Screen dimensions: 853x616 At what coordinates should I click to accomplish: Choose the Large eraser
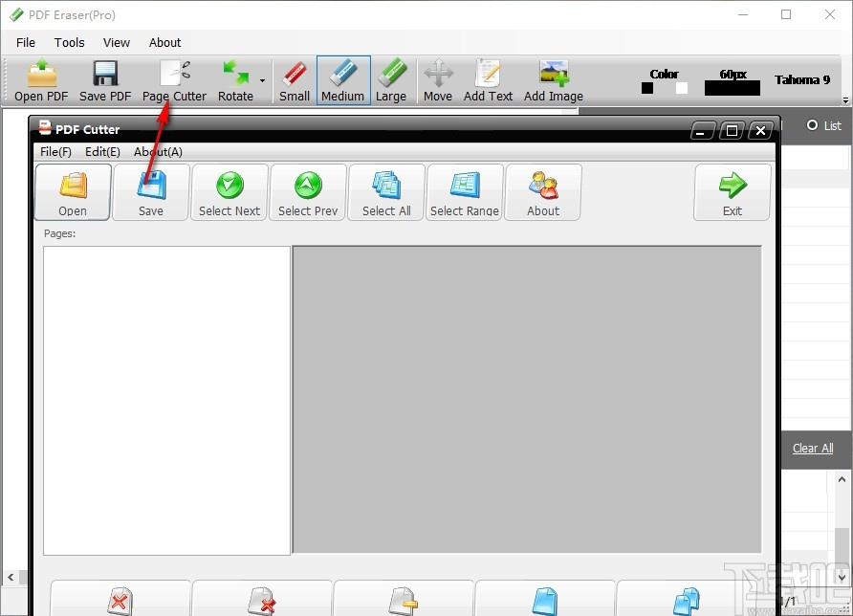pos(391,80)
